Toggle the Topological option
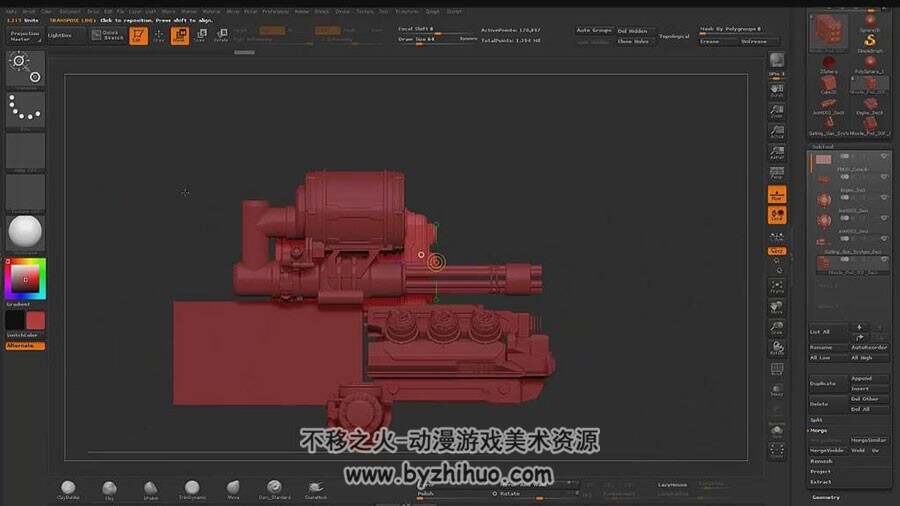The width and height of the screenshot is (900, 506). coord(674,36)
